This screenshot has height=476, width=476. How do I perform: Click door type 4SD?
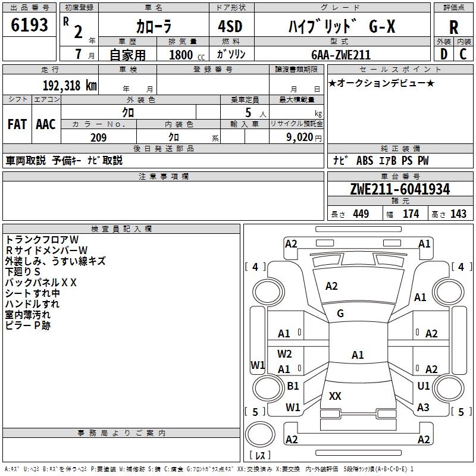point(230,26)
